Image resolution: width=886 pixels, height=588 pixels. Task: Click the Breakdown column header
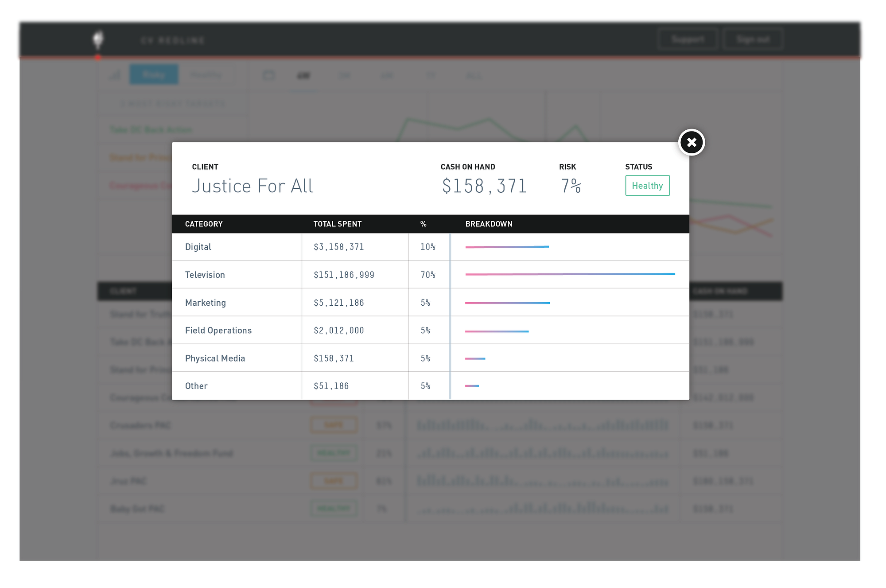click(x=489, y=224)
